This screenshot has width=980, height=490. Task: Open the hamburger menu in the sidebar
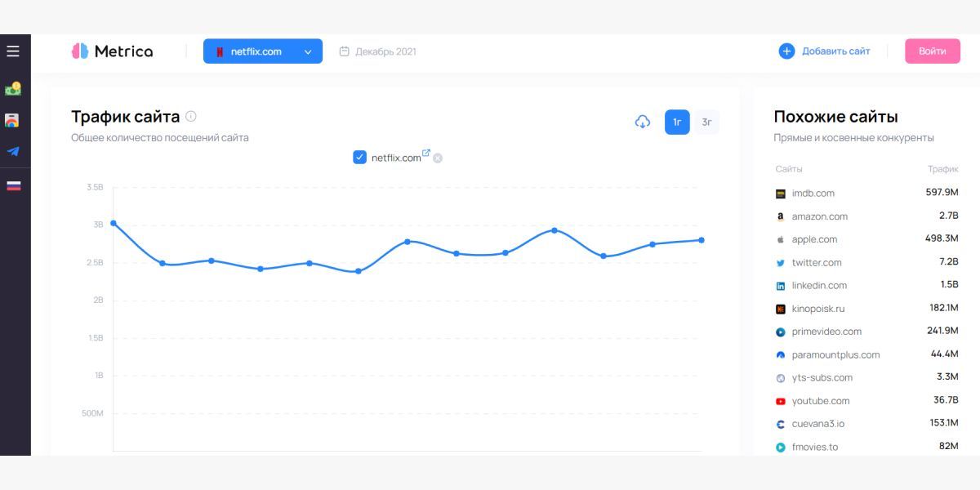(13, 51)
